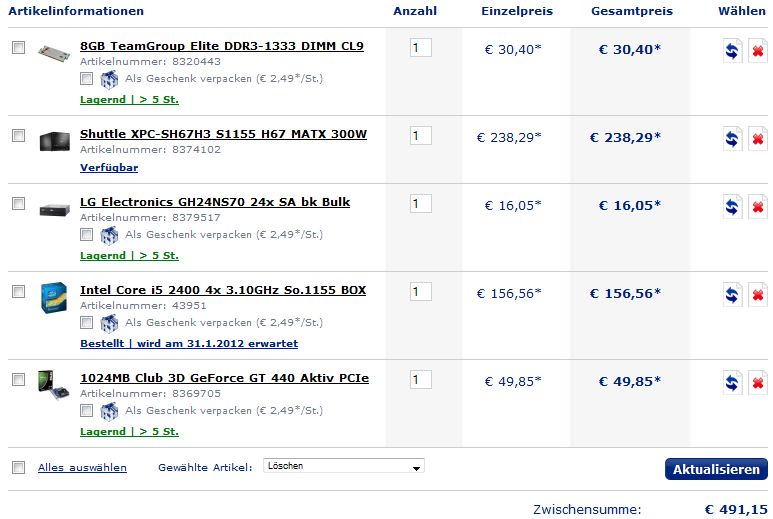Click the Zwischensumme € 491,15 value
Screen dimensions: 773x519
coord(736,510)
